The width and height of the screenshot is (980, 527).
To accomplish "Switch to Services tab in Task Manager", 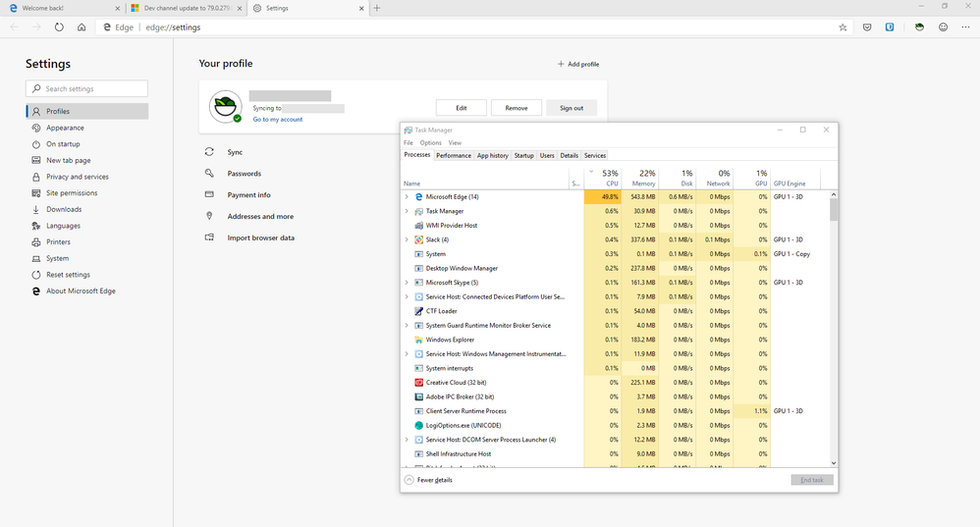I will [595, 155].
